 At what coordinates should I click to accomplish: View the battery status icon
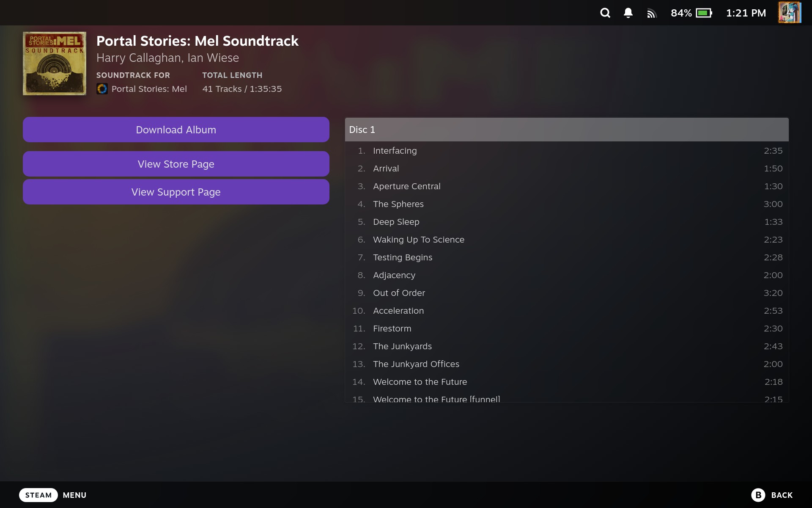click(x=704, y=13)
